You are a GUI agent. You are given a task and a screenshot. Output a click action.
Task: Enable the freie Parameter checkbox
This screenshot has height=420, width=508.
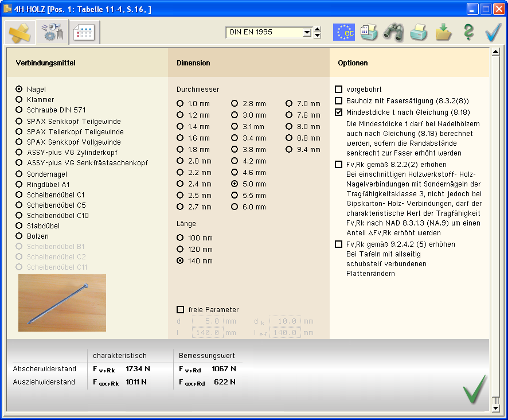(181, 310)
